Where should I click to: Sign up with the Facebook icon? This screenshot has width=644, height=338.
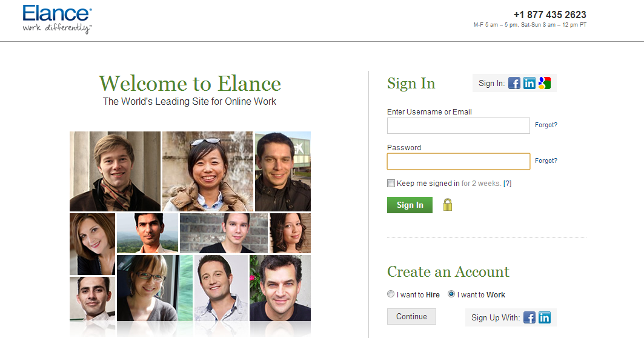point(529,317)
